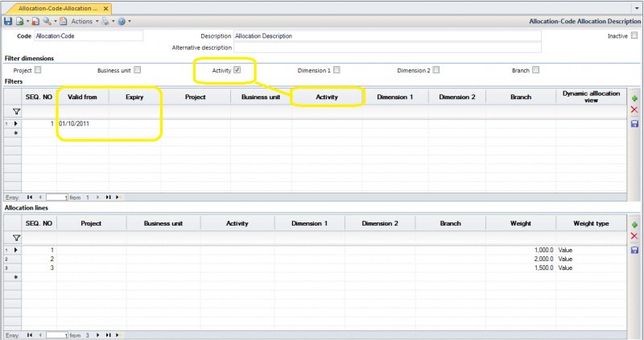The height and width of the screenshot is (340, 644).
Task: Click the Search magnifier toolbar icon
Action: (47, 22)
